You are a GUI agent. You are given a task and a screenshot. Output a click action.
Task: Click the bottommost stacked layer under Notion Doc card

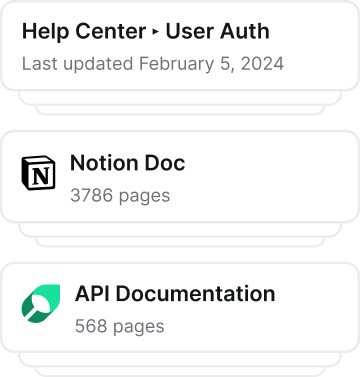click(180, 242)
